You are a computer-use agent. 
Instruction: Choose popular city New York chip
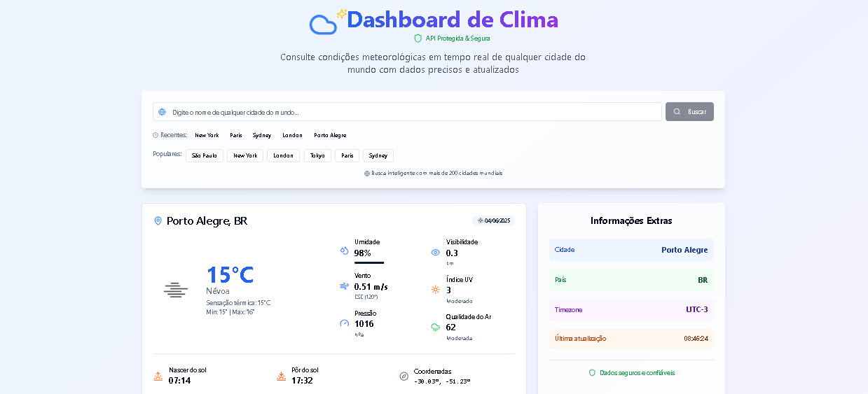pyautogui.click(x=245, y=155)
